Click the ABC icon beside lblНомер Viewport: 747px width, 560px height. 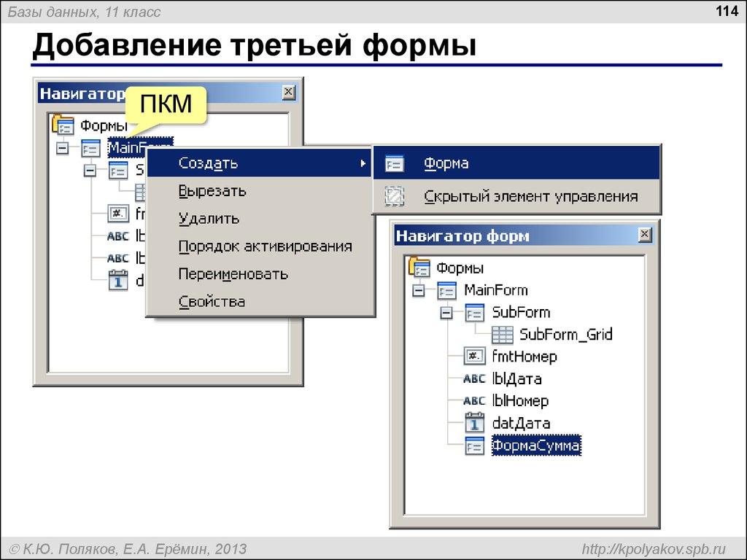click(x=476, y=400)
